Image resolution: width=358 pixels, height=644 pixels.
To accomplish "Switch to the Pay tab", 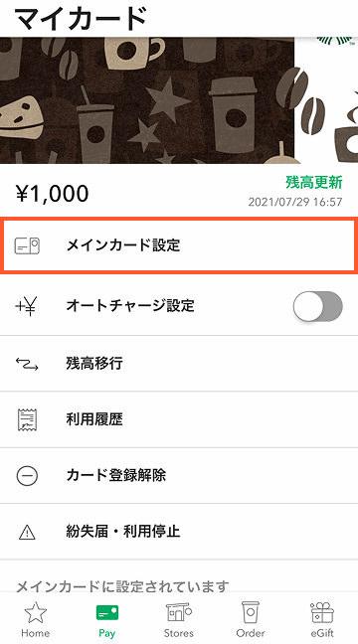I will click(x=107, y=620).
